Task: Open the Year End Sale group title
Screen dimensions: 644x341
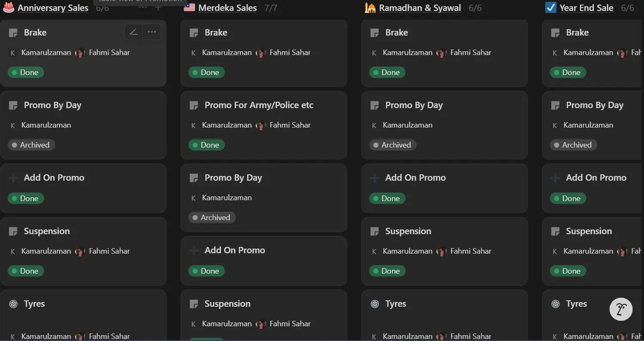Action: (586, 8)
